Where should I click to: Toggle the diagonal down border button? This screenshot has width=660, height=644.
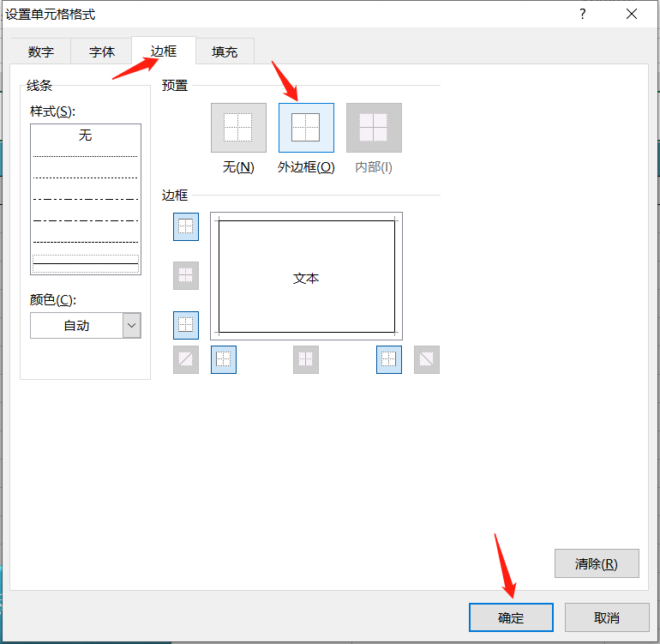[426, 359]
